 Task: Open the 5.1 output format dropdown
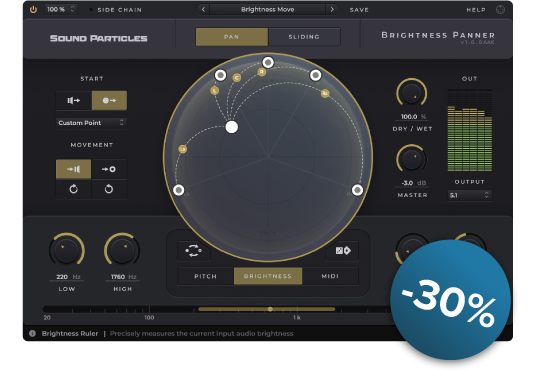click(470, 196)
